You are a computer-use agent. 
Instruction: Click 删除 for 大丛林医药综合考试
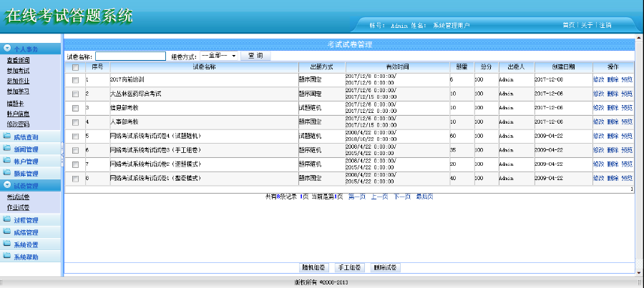(613, 94)
